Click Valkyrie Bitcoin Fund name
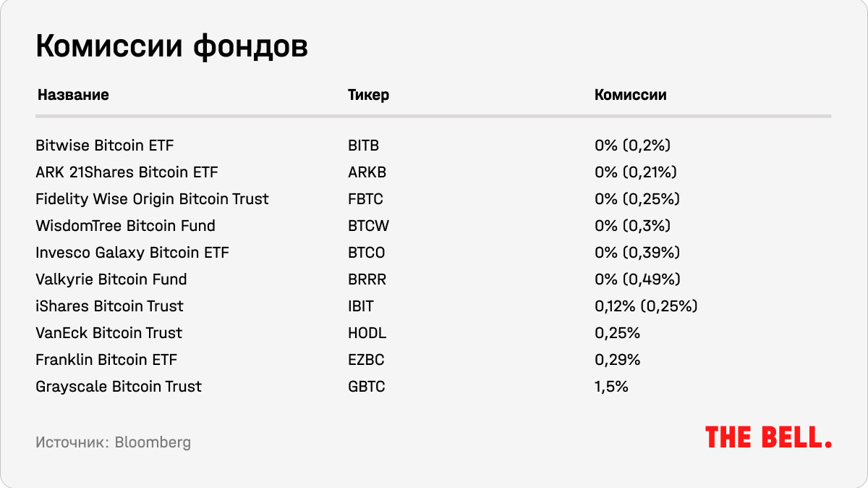The image size is (868, 488). [x=111, y=279]
